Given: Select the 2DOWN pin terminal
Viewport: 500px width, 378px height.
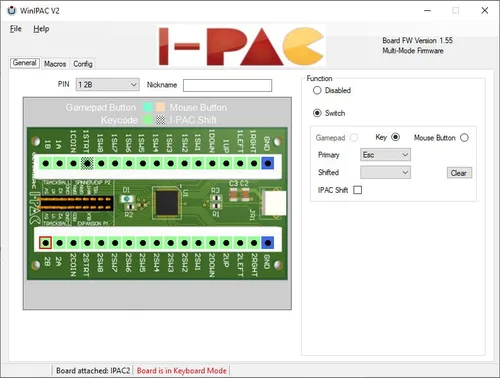Looking at the screenshot, I should 212,243.
